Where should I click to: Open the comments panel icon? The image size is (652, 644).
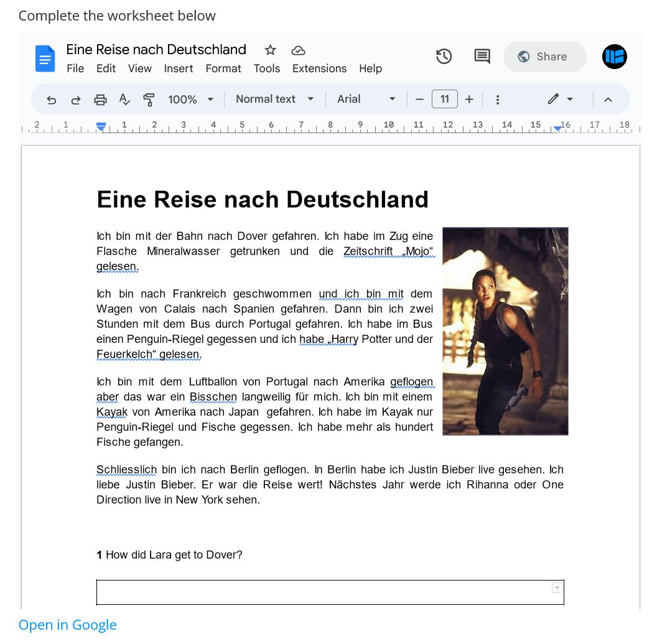point(482,57)
